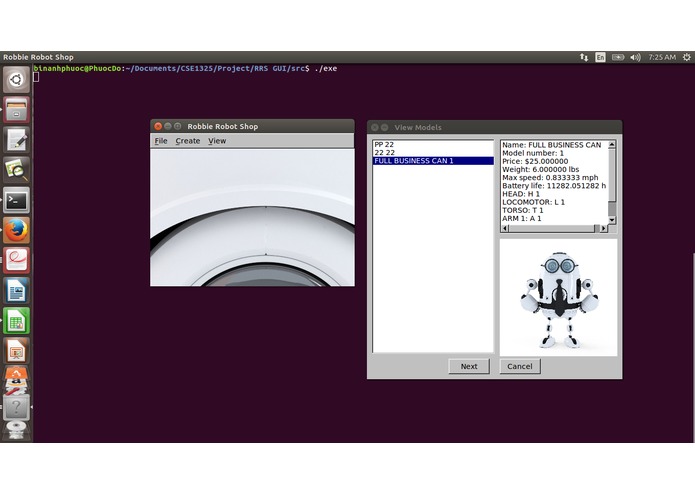Screen dimensions: 695x494
Task: Click the Name: FULL BUSINESS CAN line
Action: click(551, 145)
